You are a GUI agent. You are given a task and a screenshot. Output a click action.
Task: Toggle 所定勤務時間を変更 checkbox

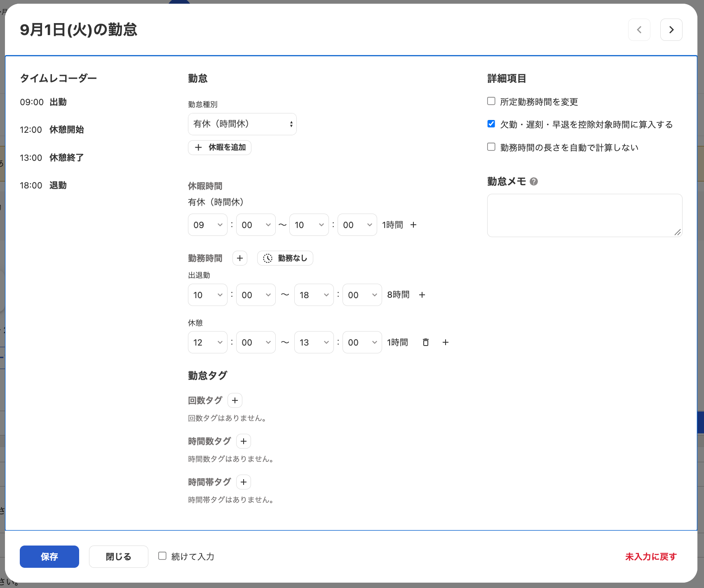click(x=491, y=101)
